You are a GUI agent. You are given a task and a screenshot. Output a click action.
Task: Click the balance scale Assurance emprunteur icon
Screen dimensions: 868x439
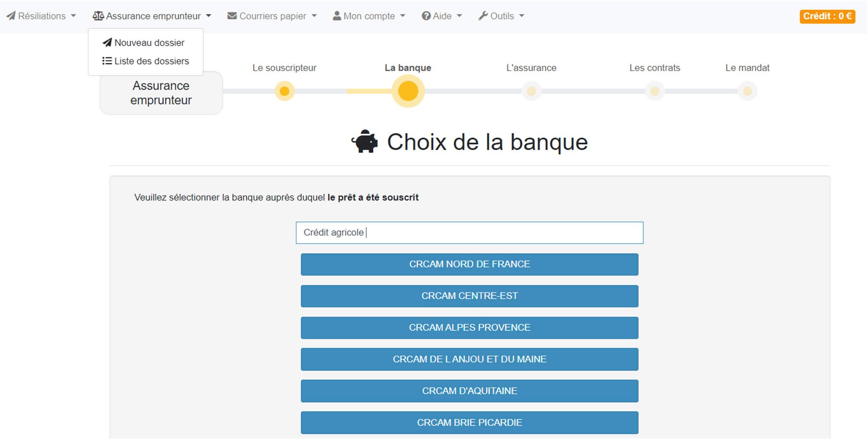pos(98,16)
